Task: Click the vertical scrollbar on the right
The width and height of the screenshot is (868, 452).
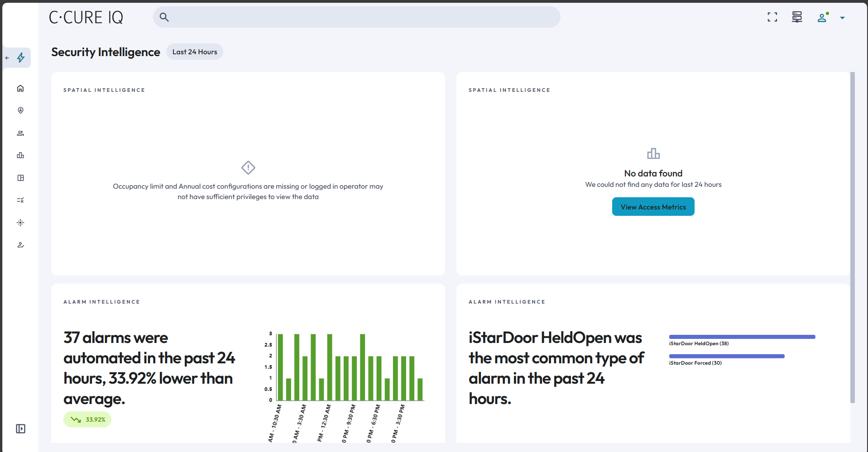Action: coord(853,235)
